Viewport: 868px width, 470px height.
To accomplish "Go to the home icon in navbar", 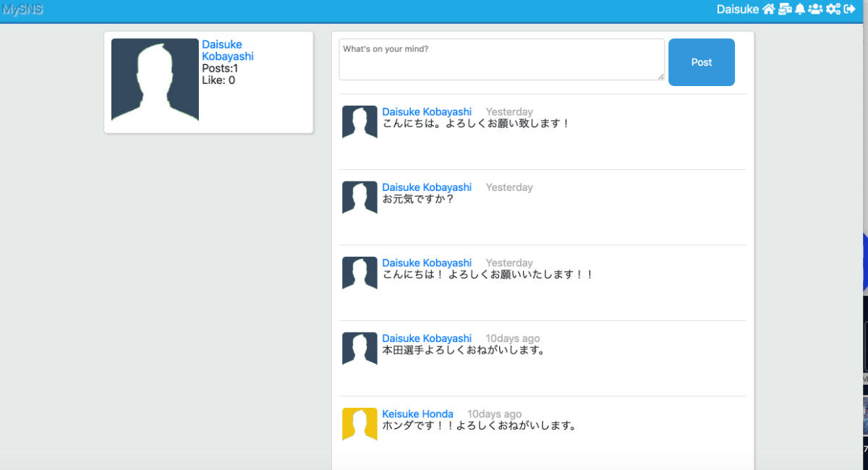I will [x=768, y=9].
